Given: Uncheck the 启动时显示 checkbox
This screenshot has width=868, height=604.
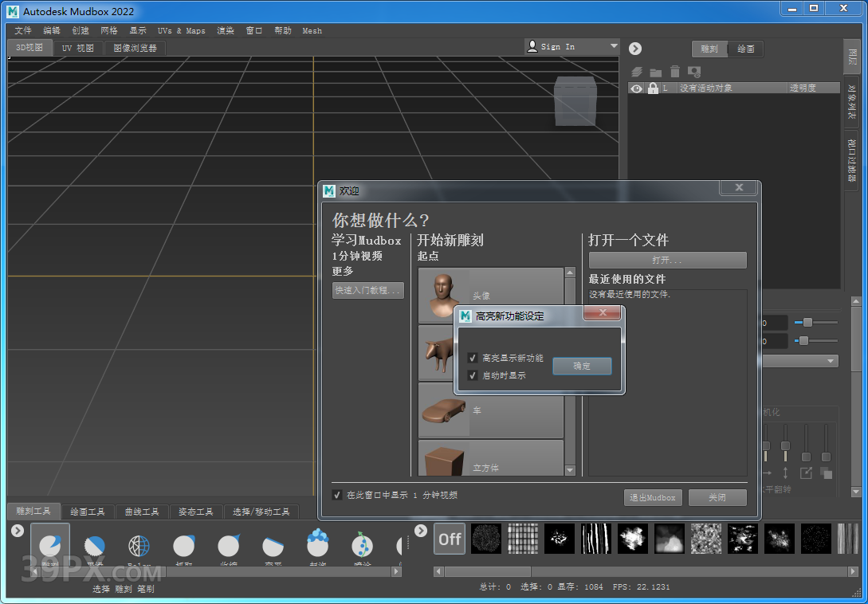Looking at the screenshot, I should tap(473, 375).
